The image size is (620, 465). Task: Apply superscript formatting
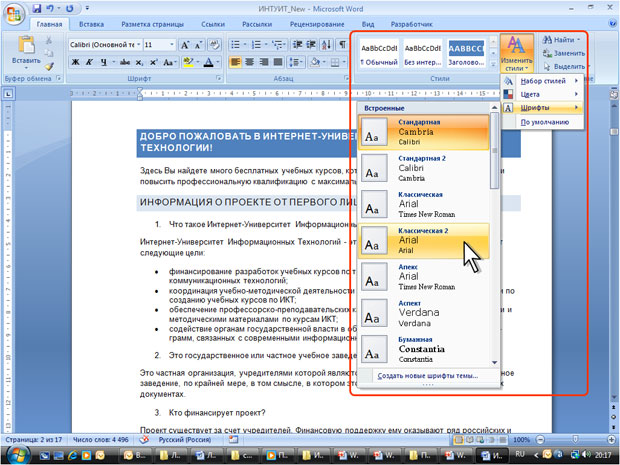(154, 62)
